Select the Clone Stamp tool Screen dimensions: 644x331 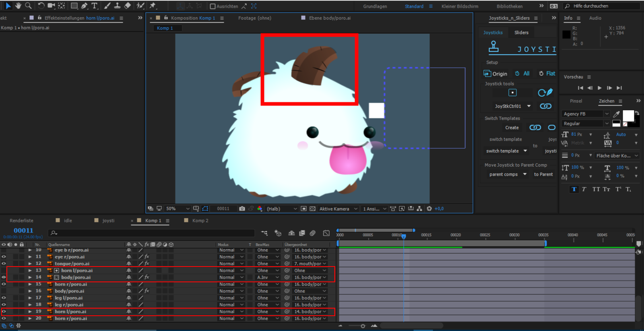[x=117, y=6]
